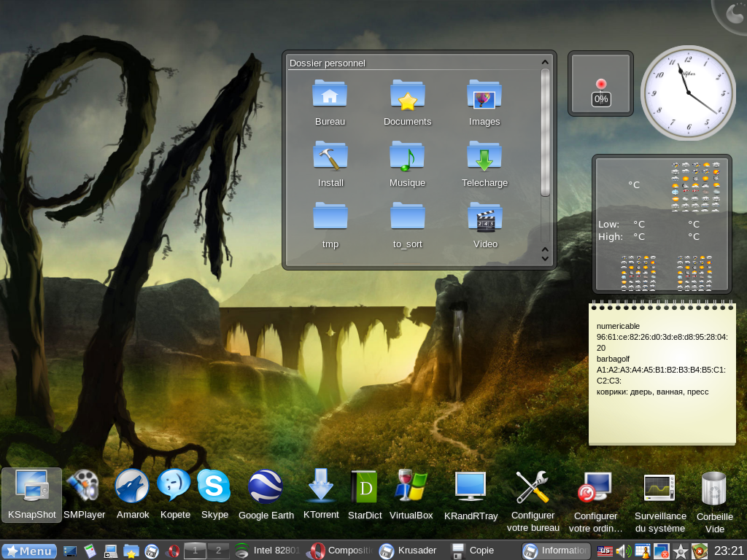Open the Musique folder
The width and height of the screenshot is (747, 560).
407,159
